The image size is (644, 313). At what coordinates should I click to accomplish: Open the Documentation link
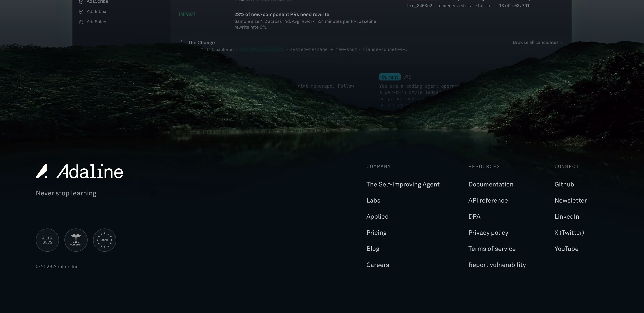pos(491,184)
